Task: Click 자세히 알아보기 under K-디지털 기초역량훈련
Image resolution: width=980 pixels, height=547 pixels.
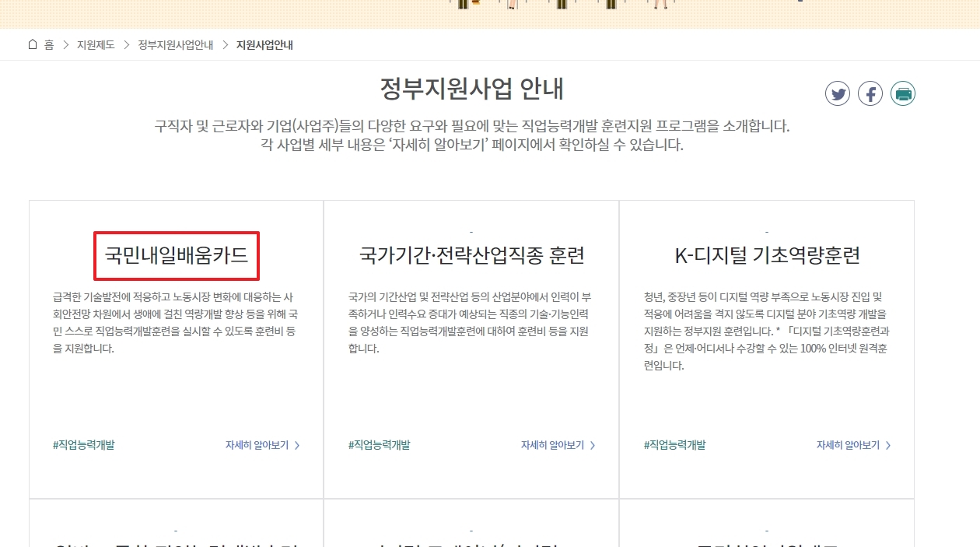Action: tap(854, 445)
